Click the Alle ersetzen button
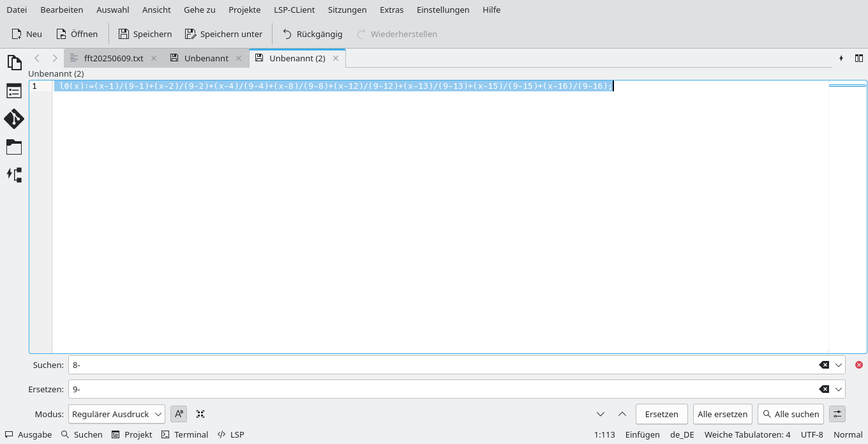Image resolution: width=868 pixels, height=444 pixels. click(x=722, y=414)
